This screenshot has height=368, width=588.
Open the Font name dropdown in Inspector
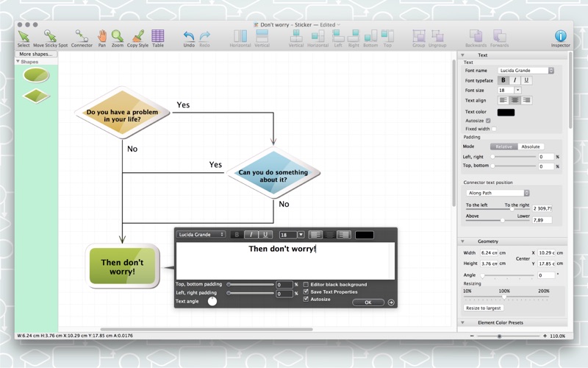tap(526, 70)
